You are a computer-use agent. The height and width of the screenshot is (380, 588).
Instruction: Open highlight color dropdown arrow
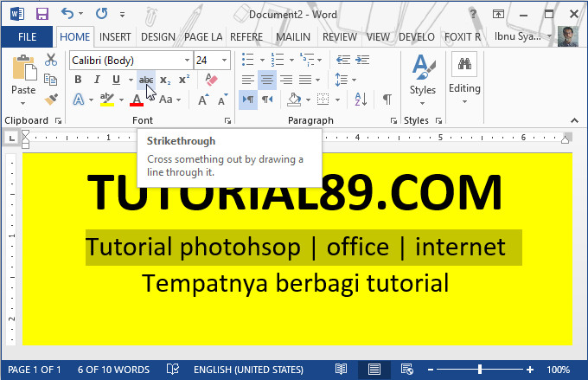click(122, 100)
